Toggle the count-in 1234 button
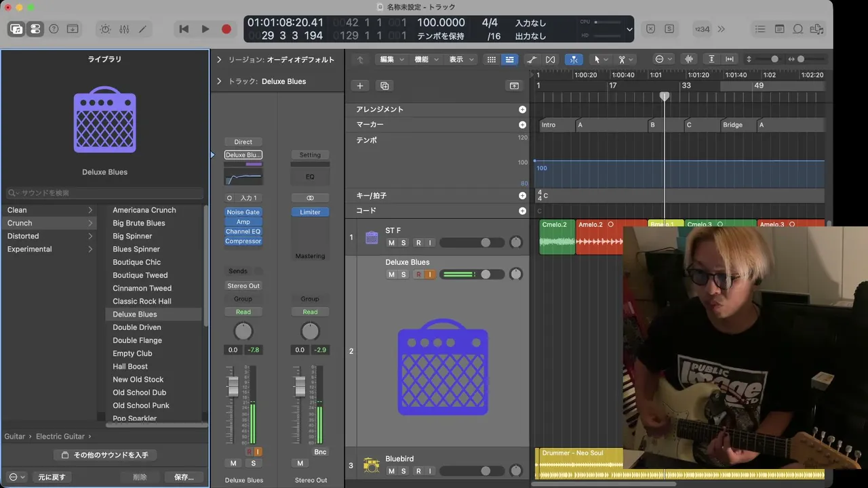Screen dimensions: 868x488 click(x=702, y=29)
